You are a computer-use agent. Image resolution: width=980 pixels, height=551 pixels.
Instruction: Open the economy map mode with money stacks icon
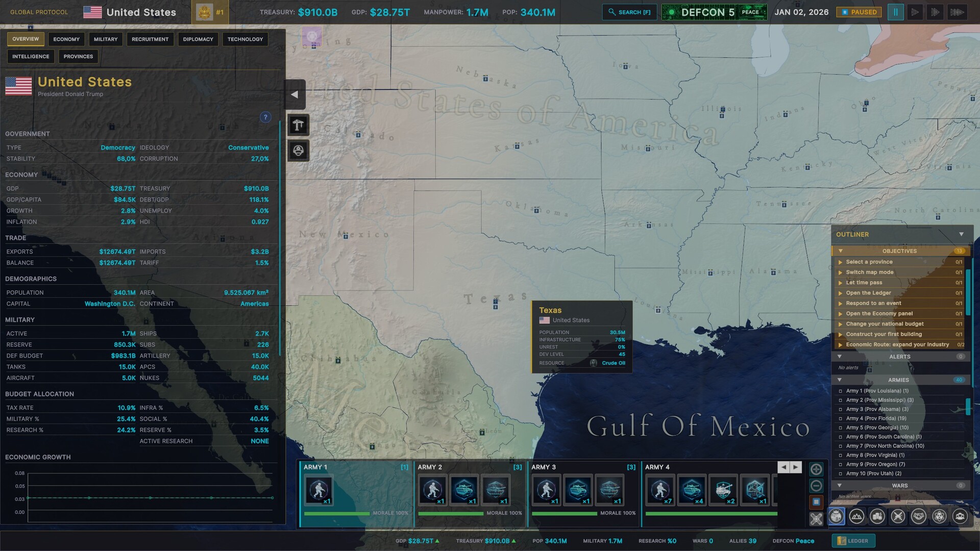[x=877, y=516]
